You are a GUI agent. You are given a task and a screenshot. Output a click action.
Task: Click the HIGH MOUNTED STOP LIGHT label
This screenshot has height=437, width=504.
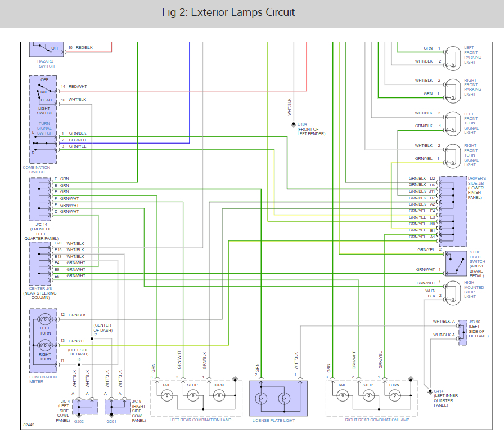[x=474, y=289]
